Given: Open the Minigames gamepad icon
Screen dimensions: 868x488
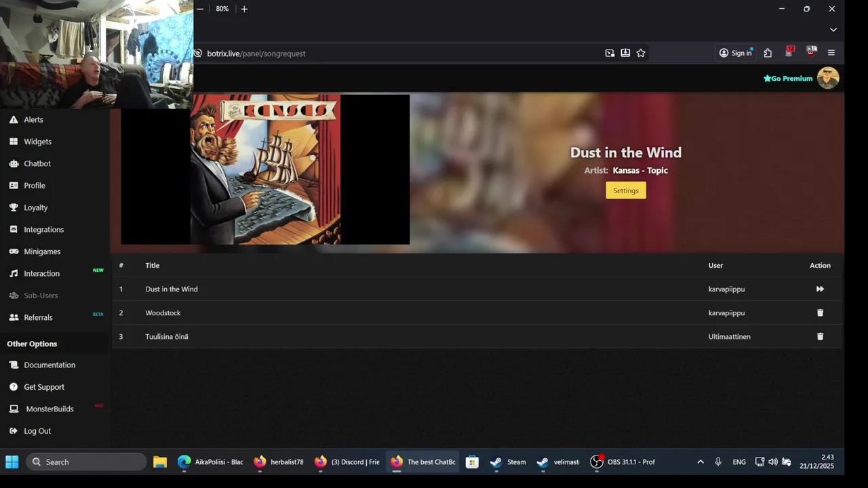Looking at the screenshot, I should pos(14,251).
